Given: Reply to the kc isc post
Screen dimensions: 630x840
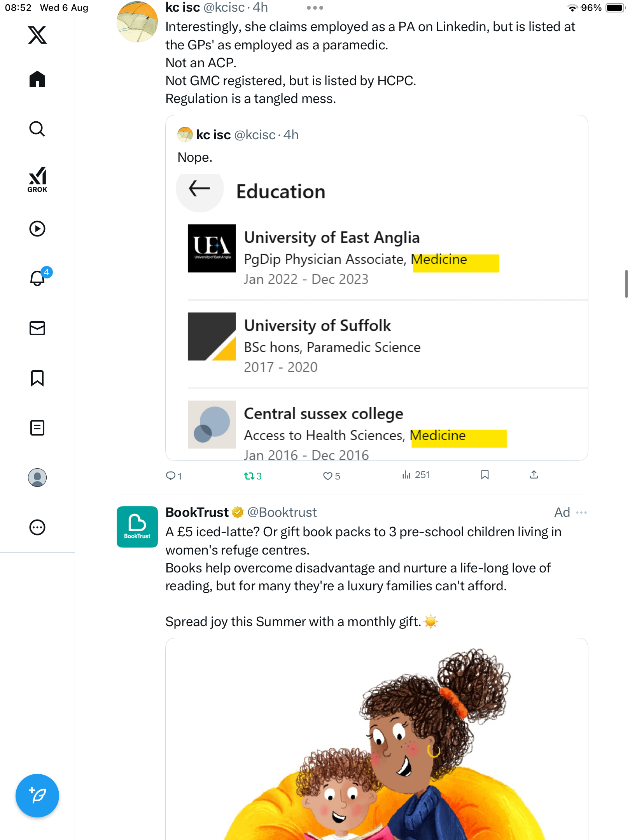Looking at the screenshot, I should coord(173,476).
